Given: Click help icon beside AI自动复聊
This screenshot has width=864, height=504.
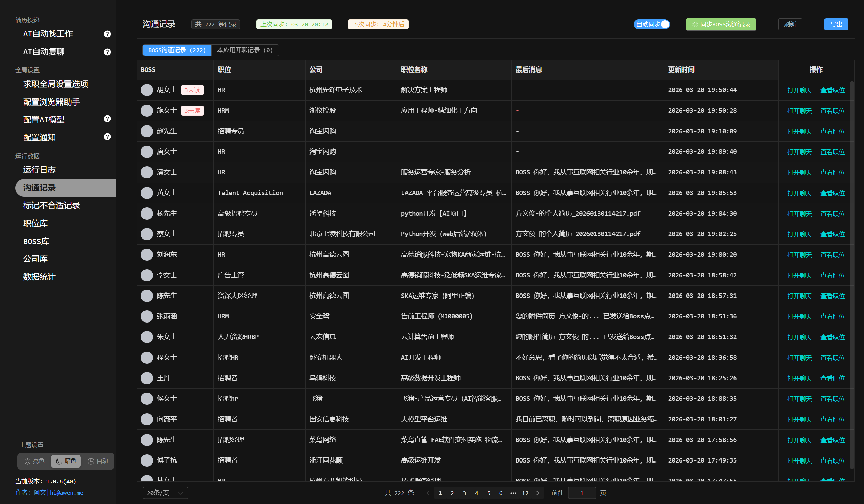Looking at the screenshot, I should coord(107,52).
